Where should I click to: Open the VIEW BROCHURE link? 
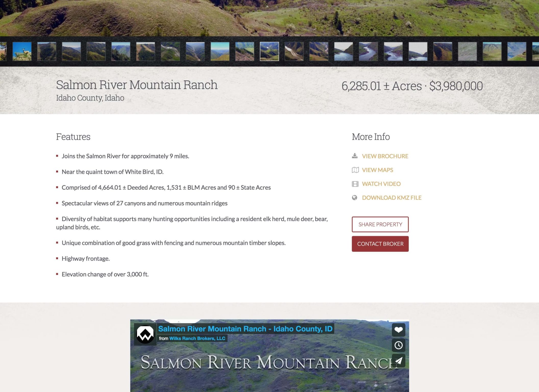385,156
